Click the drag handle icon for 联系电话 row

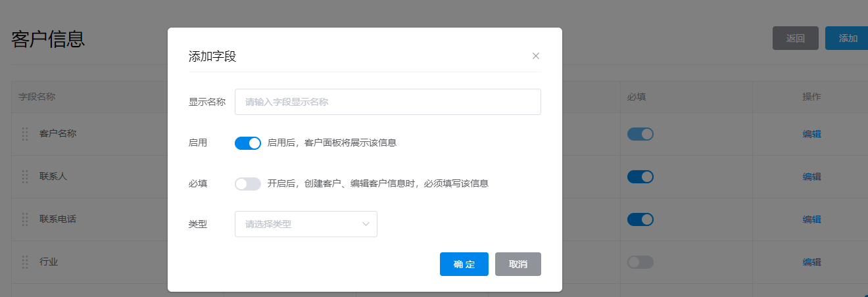click(25, 219)
